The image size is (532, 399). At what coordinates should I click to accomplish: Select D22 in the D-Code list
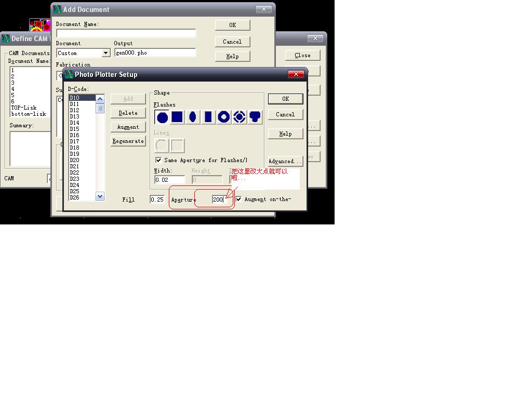[83, 172]
